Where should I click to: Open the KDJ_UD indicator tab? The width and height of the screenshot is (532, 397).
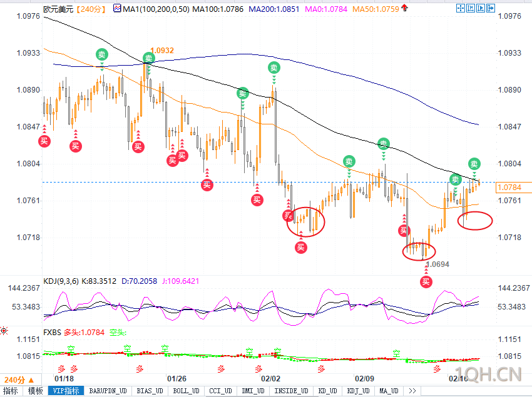click(358, 391)
